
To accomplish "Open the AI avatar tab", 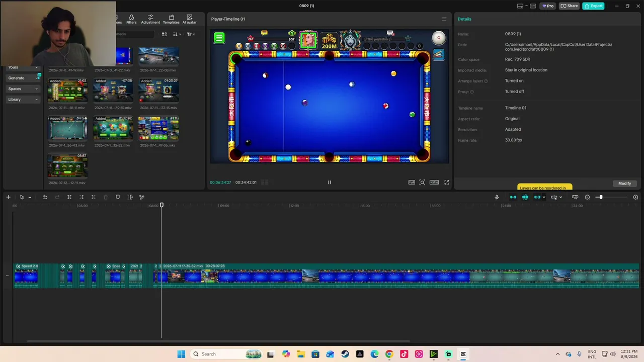I will pyautogui.click(x=189, y=19).
